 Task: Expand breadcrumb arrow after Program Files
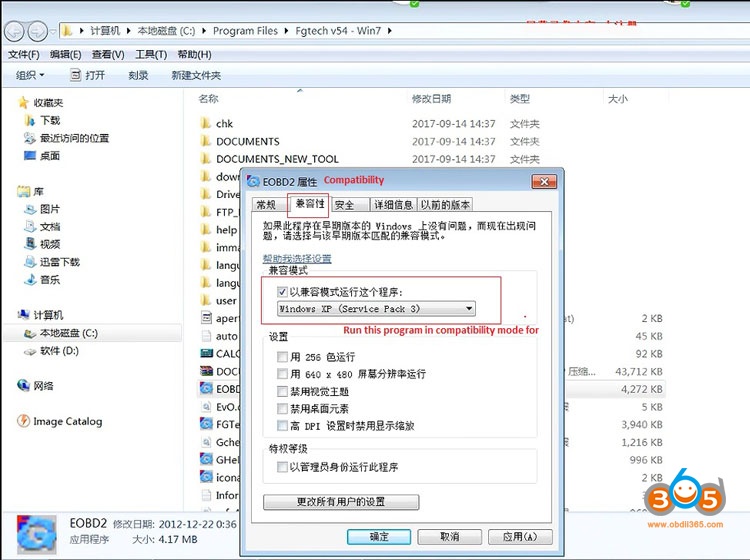286,31
